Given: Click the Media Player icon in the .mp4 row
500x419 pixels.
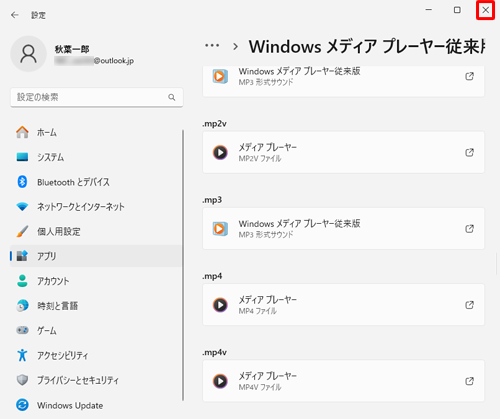Looking at the screenshot, I should 220,305.
